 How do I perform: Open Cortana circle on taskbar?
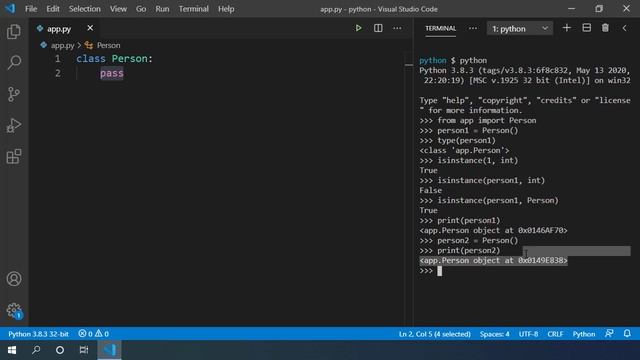point(60,350)
